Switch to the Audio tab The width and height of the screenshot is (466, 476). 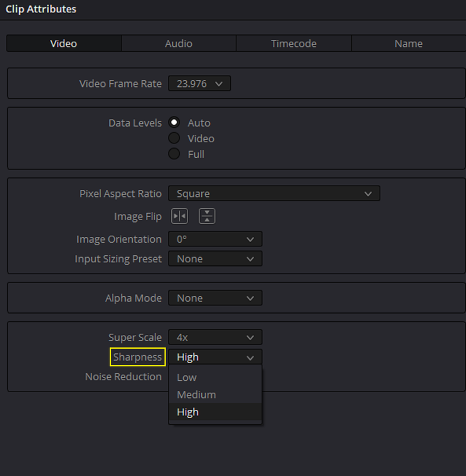point(179,43)
